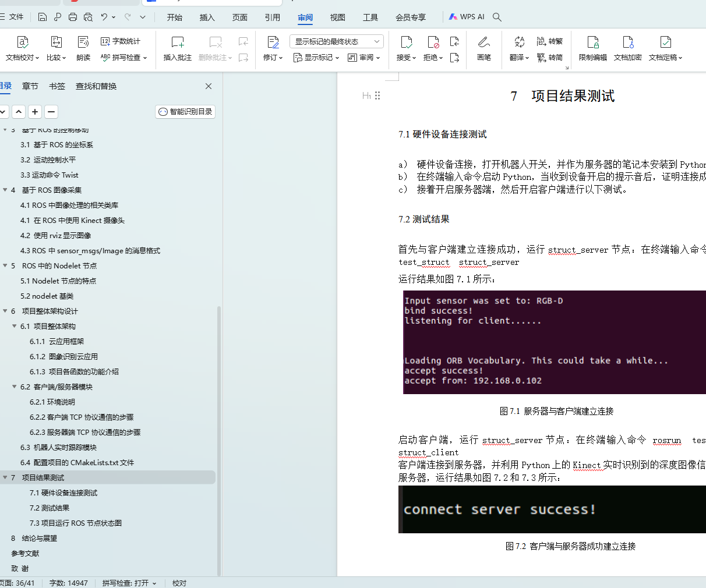
Task: Collapse section 4 基于 ROS 图像采集 arrow
Action: click(x=5, y=190)
